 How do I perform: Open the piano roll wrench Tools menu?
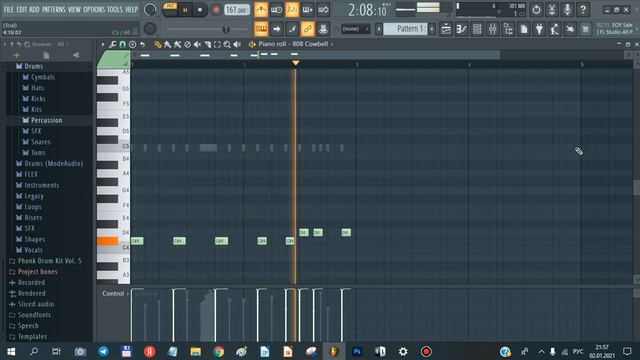(x=113, y=44)
